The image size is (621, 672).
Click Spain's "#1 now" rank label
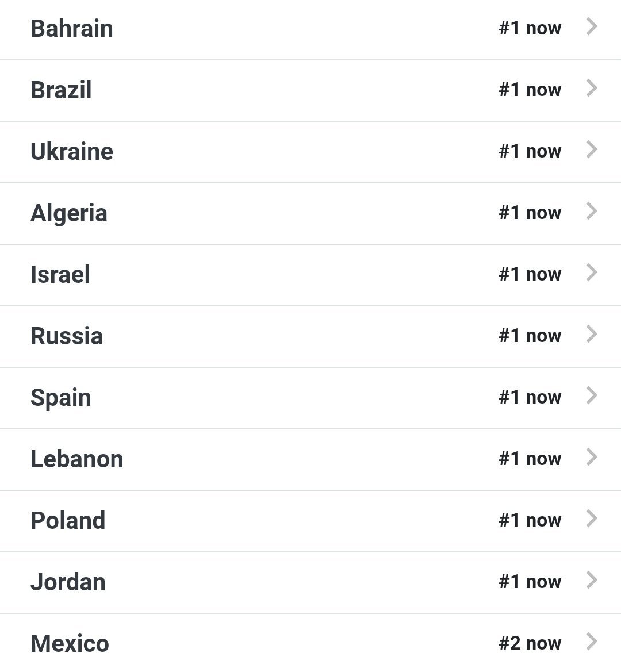pyautogui.click(x=530, y=397)
